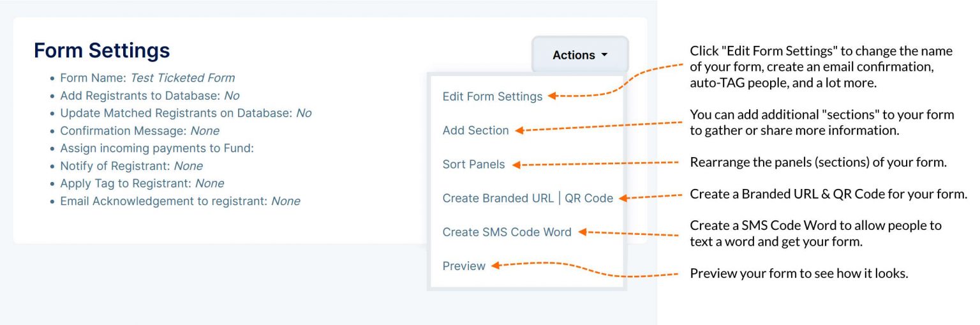Viewport: 980px width, 325px height.
Task: Click Add Registrants to Database: No entry
Action: click(x=150, y=96)
